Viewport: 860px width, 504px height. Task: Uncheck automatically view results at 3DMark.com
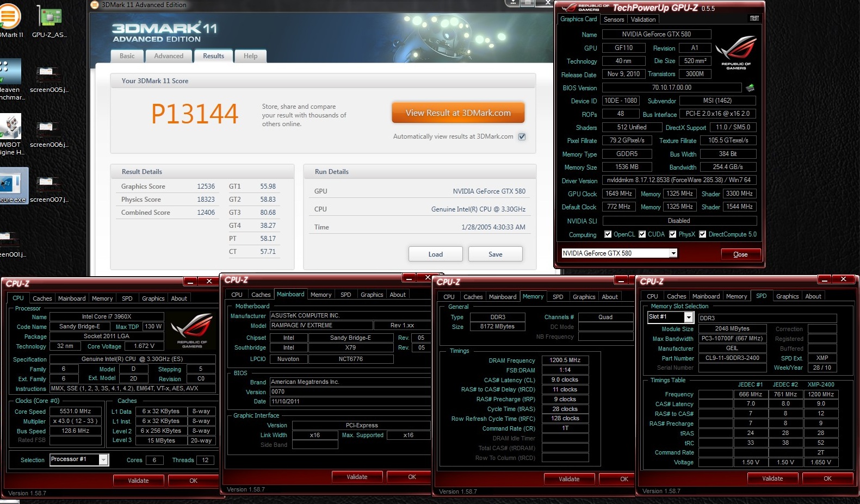(x=522, y=136)
